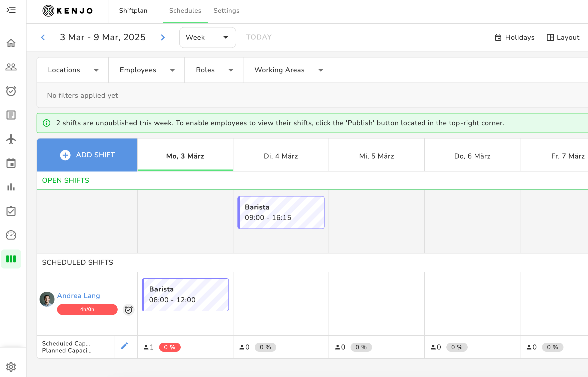588x377 pixels.
Task: Open the Week view dropdown
Action: tap(207, 37)
